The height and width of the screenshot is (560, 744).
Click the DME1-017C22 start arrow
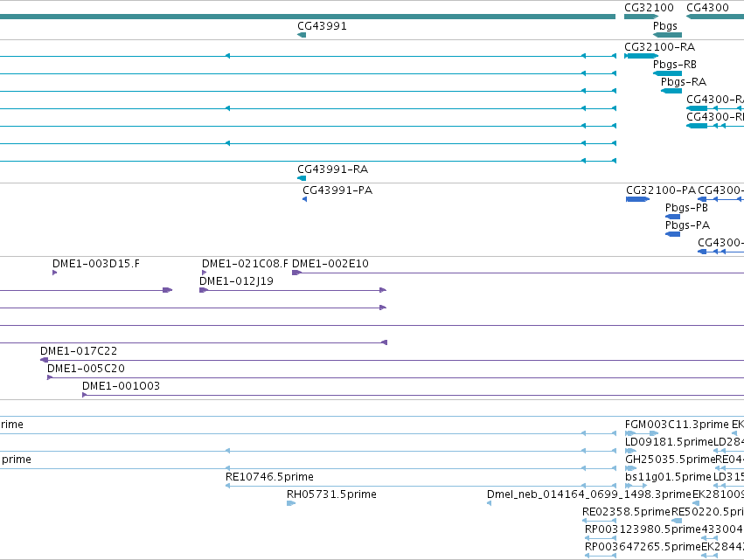44,360
